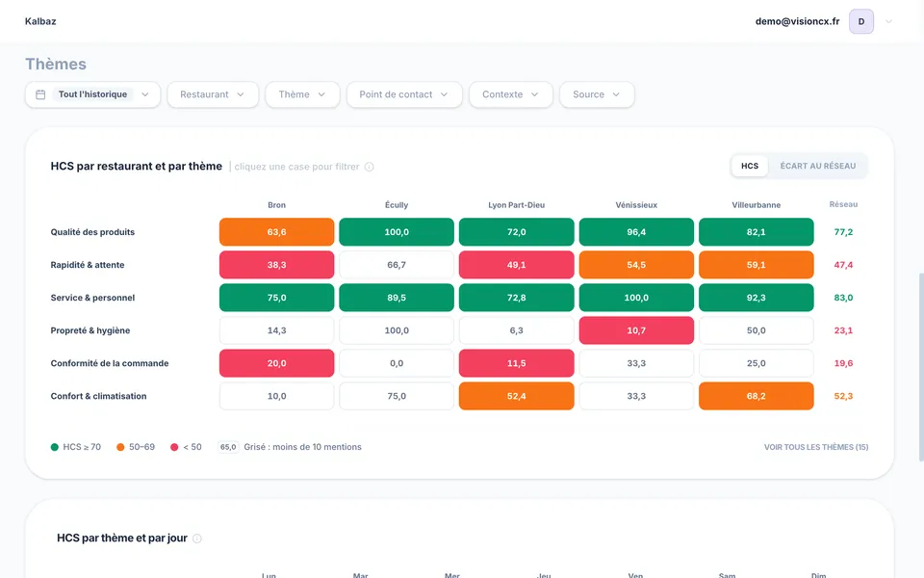
Task: Open the Contexte filter dropdown
Action: point(511,94)
